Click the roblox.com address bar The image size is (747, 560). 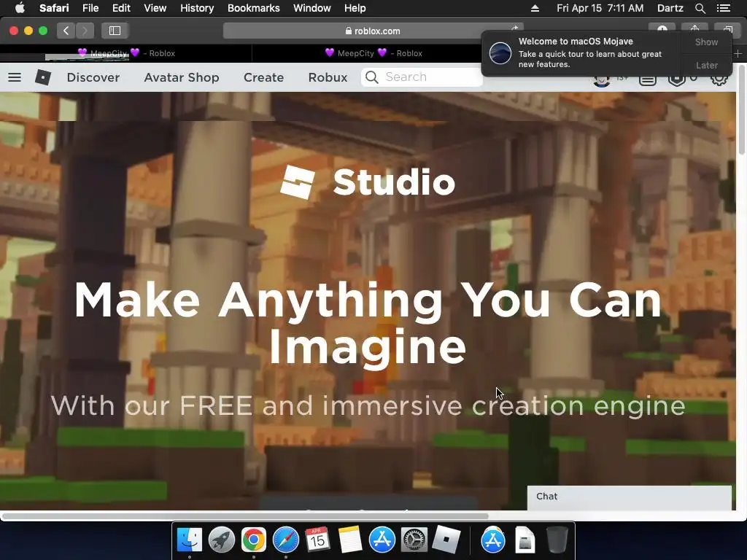373,31
